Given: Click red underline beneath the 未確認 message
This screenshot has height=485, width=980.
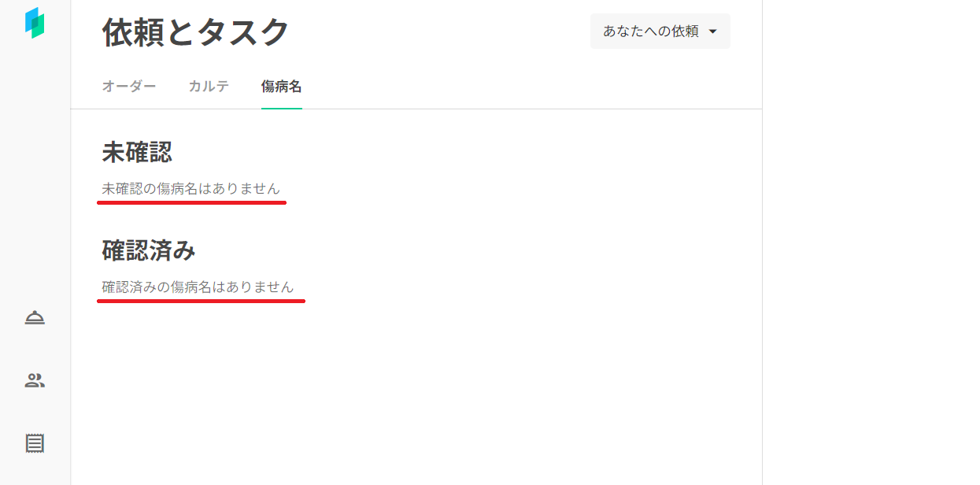Looking at the screenshot, I should (x=191, y=202).
